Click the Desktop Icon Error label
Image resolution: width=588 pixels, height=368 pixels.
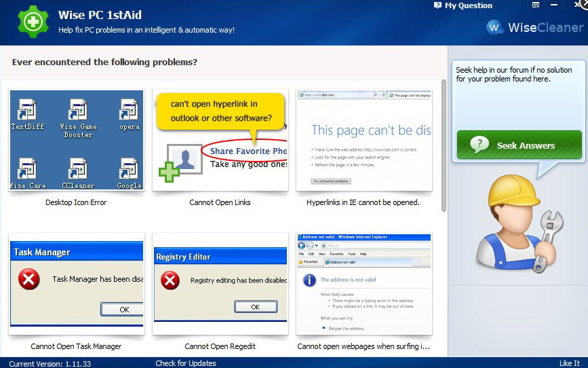click(x=76, y=202)
